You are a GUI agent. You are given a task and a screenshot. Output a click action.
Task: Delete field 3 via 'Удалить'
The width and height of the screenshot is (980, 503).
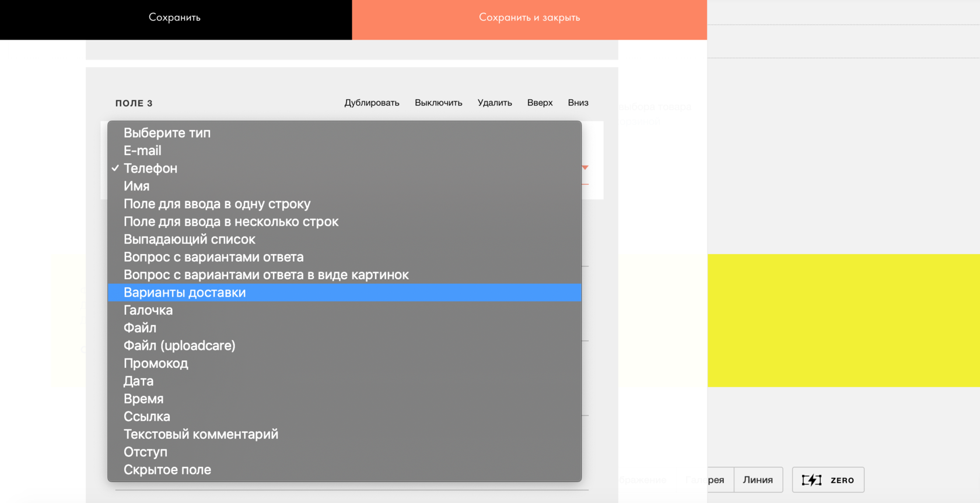495,103
